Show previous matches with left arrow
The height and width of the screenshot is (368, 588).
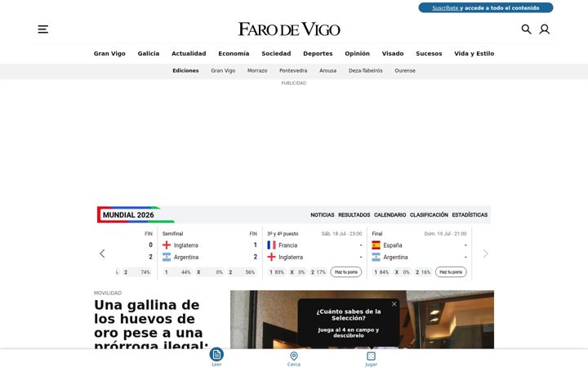102,254
